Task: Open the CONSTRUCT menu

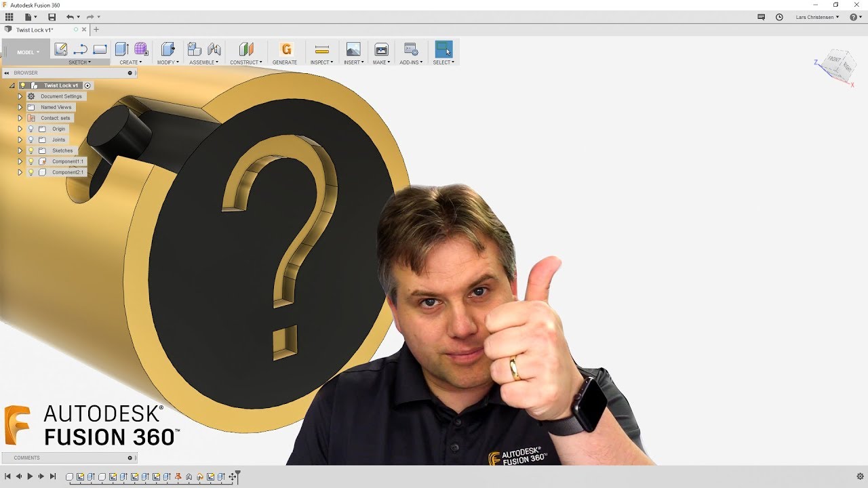Action: coord(246,62)
